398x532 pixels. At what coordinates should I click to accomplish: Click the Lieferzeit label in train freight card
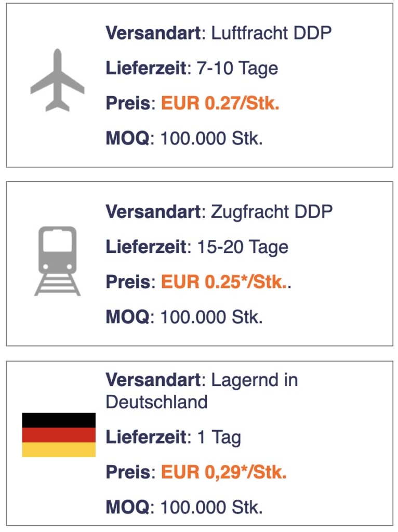[146, 247]
